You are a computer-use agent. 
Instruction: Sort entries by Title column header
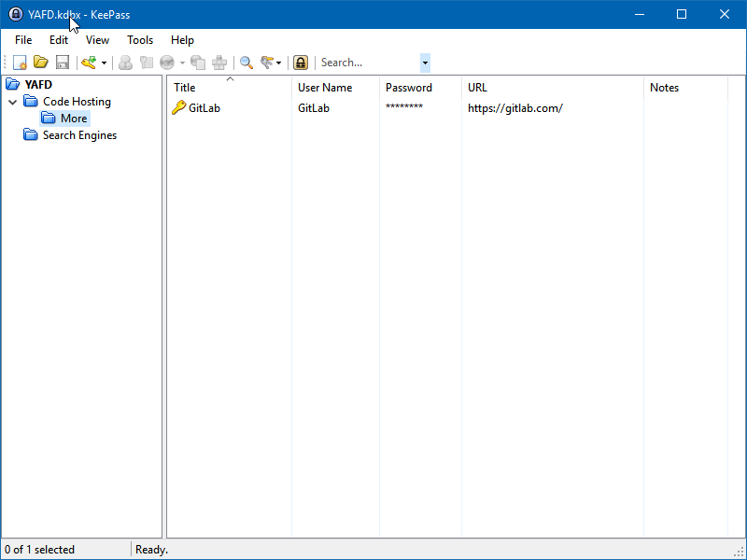(230, 88)
